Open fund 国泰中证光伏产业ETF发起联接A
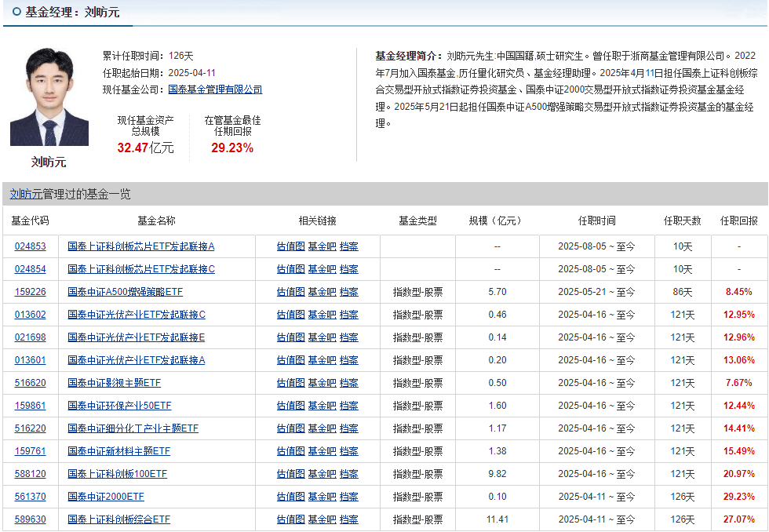This screenshot has width=769, height=532. (x=137, y=360)
